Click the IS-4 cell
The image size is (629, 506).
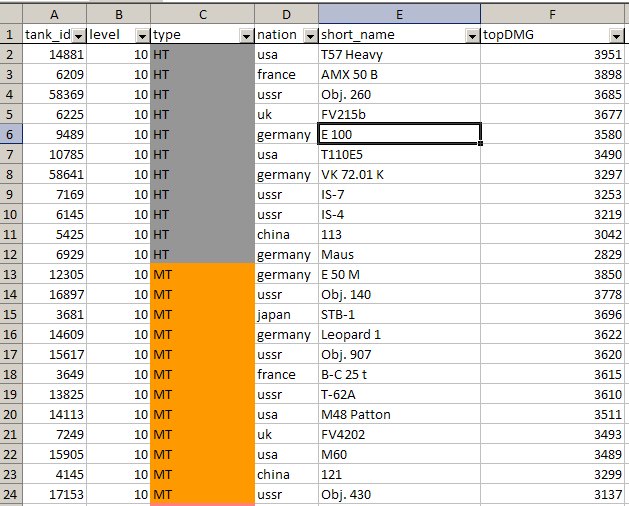point(400,214)
